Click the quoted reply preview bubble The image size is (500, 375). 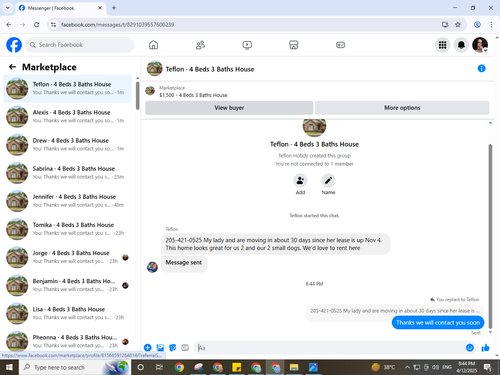(x=395, y=311)
